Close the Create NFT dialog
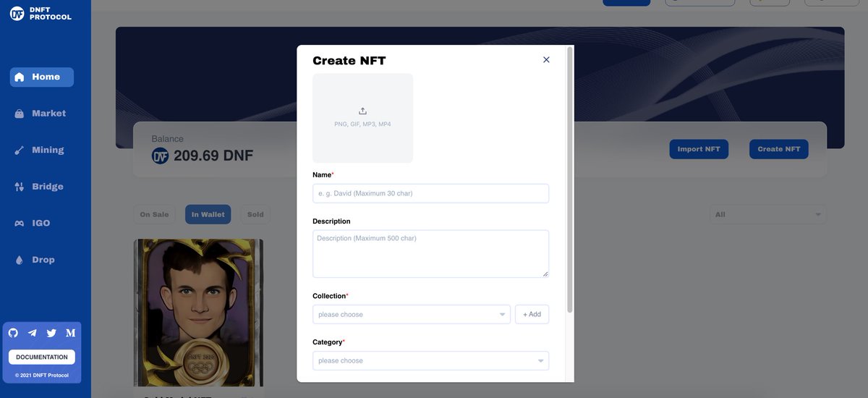 pos(546,59)
